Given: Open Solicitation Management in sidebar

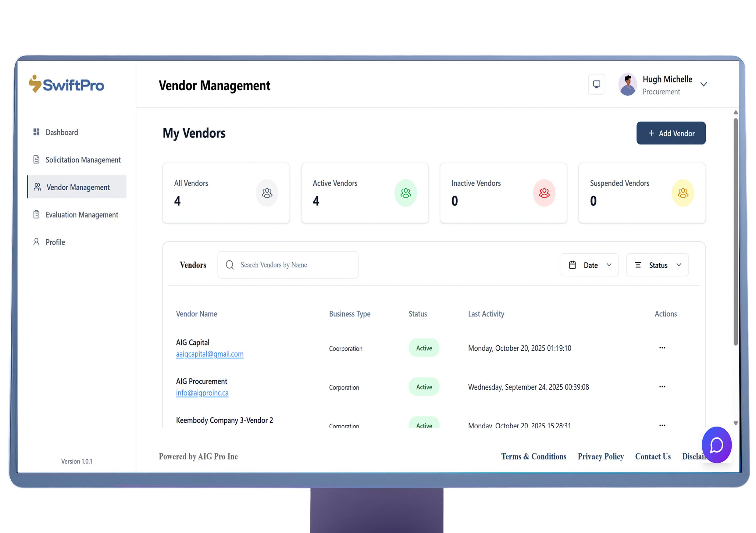Looking at the screenshot, I should (83, 160).
